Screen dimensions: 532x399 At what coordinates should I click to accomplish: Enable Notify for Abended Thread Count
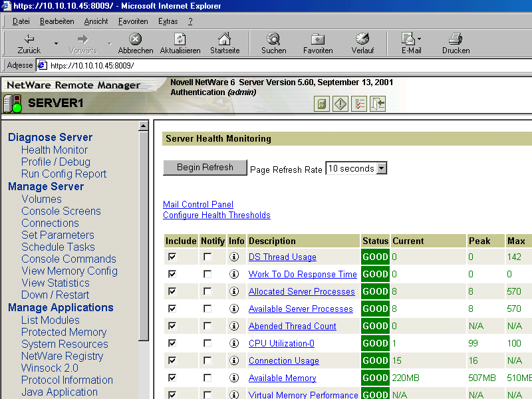[x=207, y=326]
